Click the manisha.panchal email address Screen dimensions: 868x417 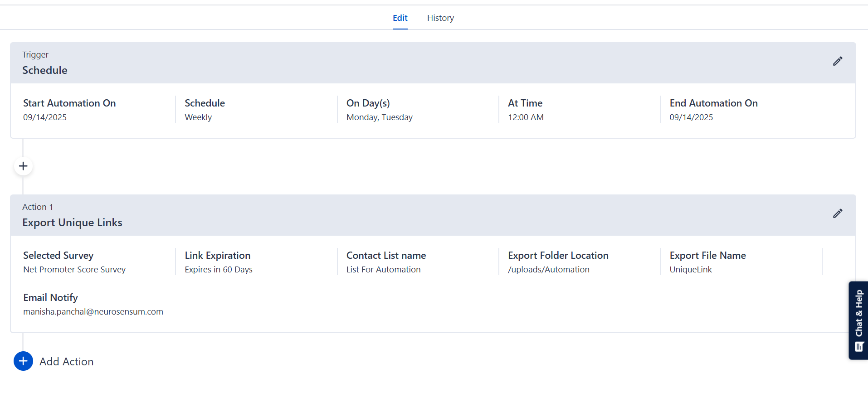(x=93, y=312)
